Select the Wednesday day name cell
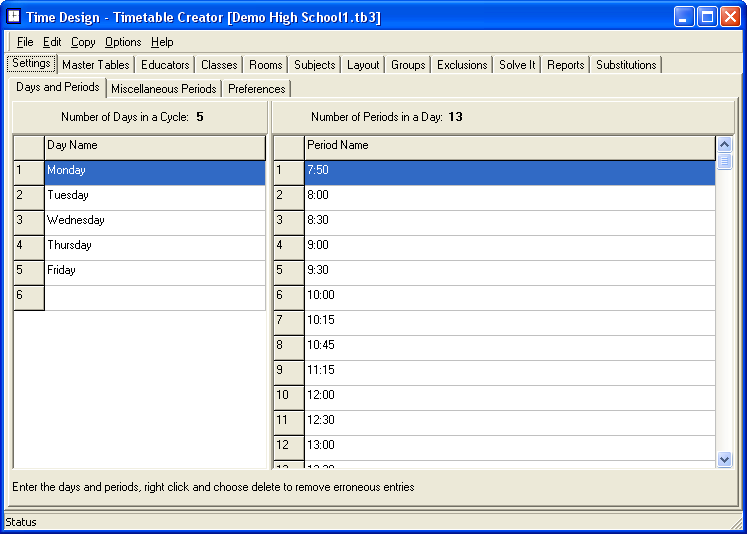The width and height of the screenshot is (747, 534). coord(155,220)
